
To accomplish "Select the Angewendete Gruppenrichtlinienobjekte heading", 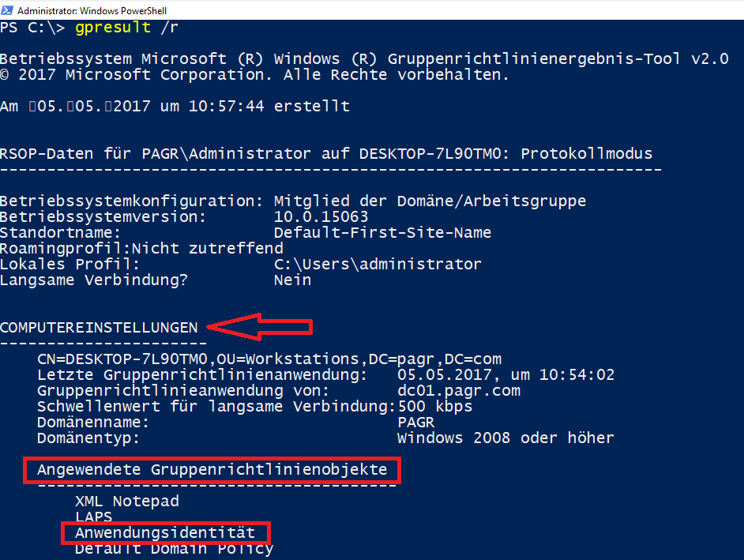I will pos(212,470).
